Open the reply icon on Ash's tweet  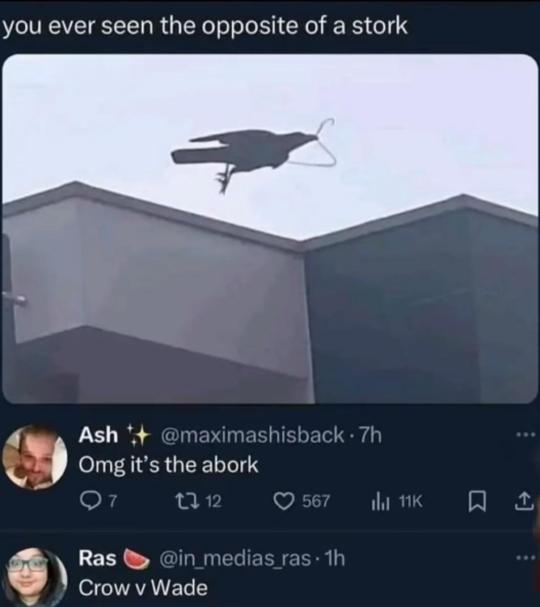point(90,501)
